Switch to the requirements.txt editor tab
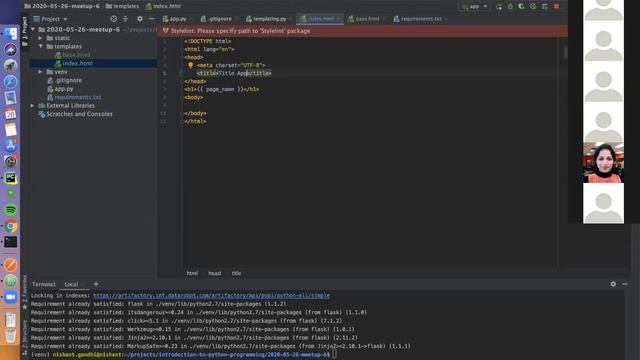Image resolution: width=640 pixels, height=360 pixels. point(418,19)
